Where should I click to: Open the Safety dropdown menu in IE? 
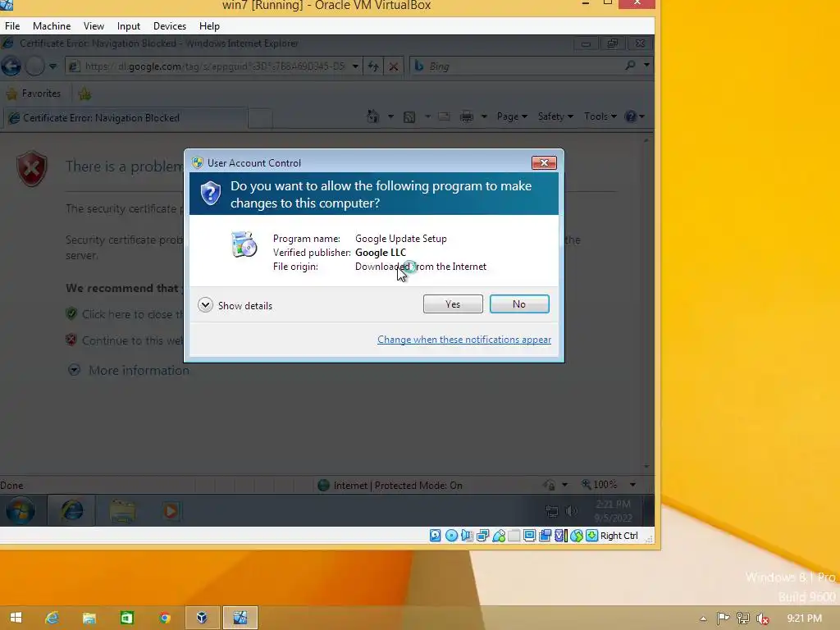pos(555,116)
